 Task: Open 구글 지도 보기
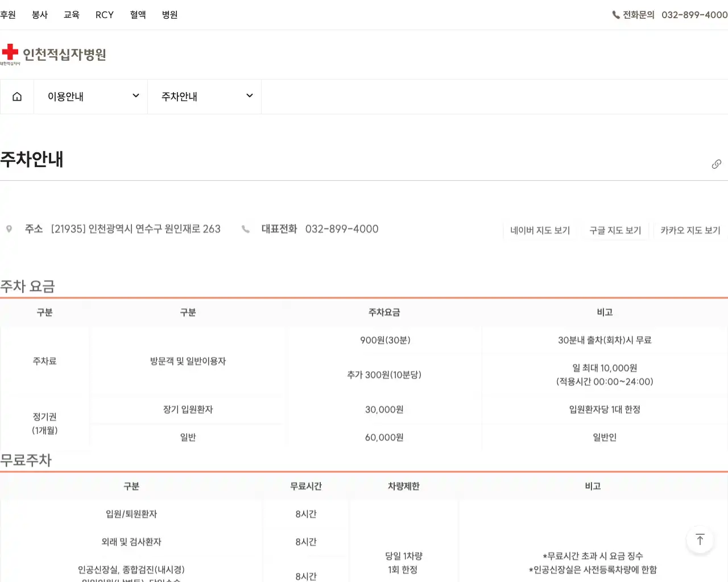click(x=615, y=231)
